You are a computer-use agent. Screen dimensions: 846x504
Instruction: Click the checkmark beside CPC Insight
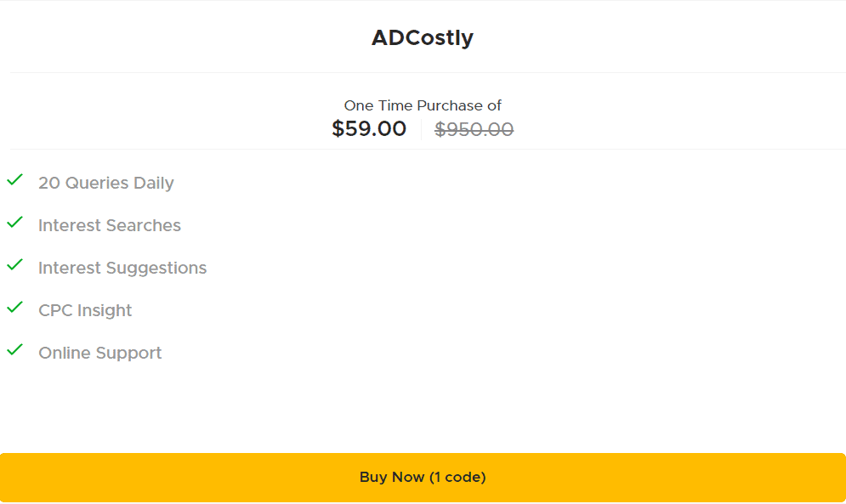(x=14, y=308)
